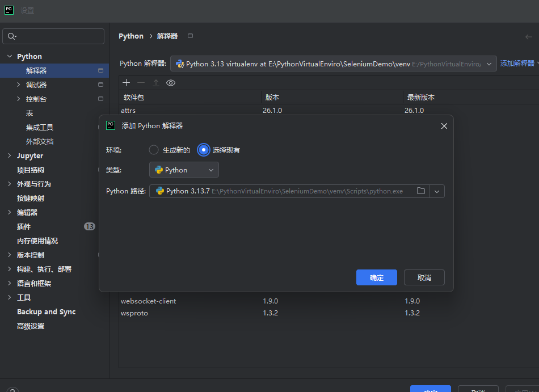
Task: Open 按键映射 settings page
Action: (31, 198)
